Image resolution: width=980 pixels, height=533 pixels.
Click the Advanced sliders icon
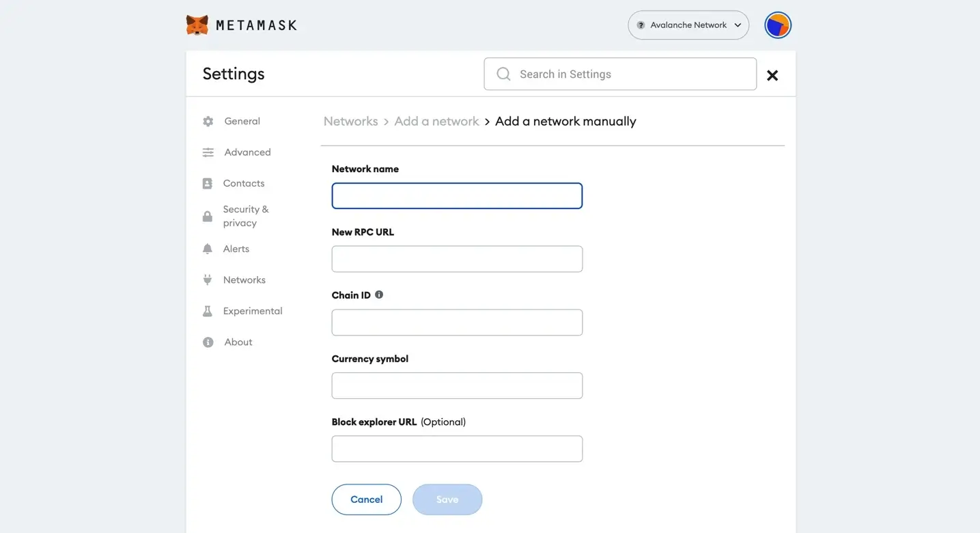[208, 152]
